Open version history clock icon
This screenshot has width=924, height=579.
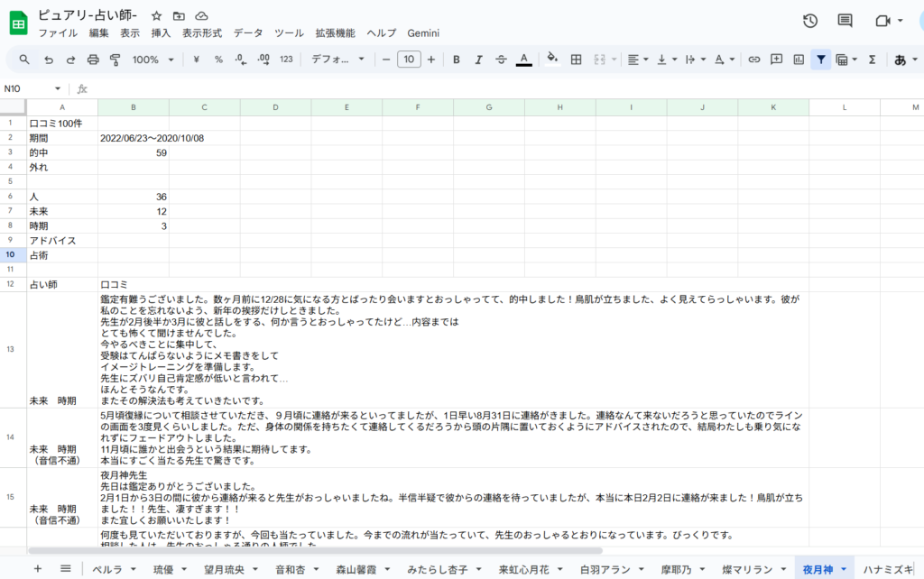[x=809, y=22]
